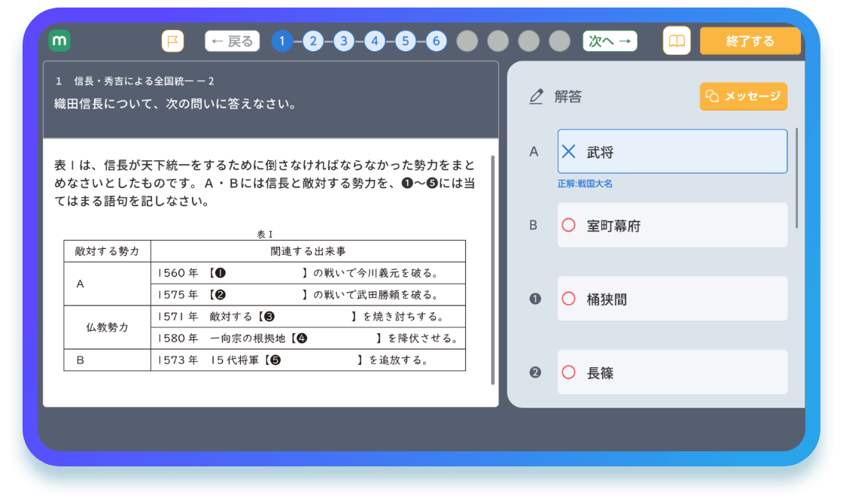This screenshot has width=843, height=504.
Task: Click the first grey inactive step circle
Action: [x=467, y=41]
